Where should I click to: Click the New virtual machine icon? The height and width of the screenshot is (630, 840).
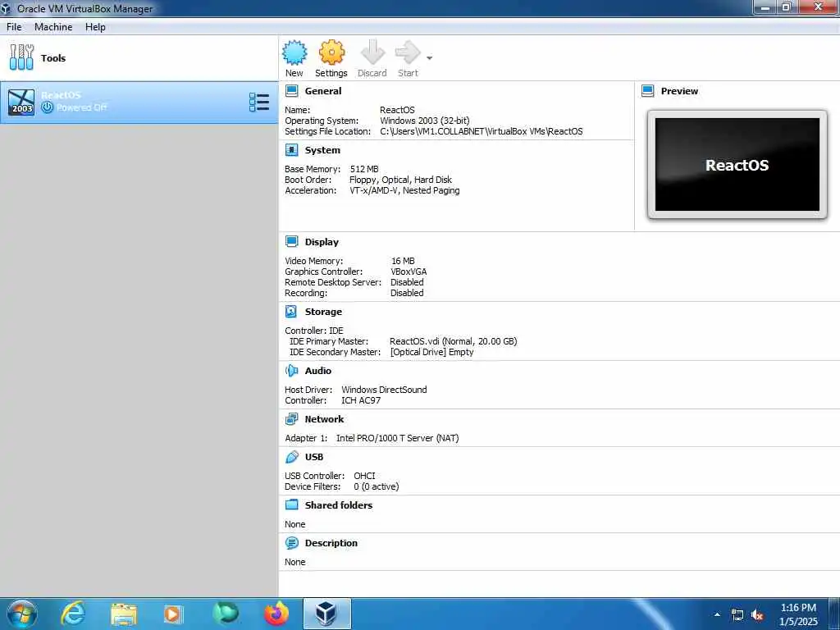click(294, 52)
